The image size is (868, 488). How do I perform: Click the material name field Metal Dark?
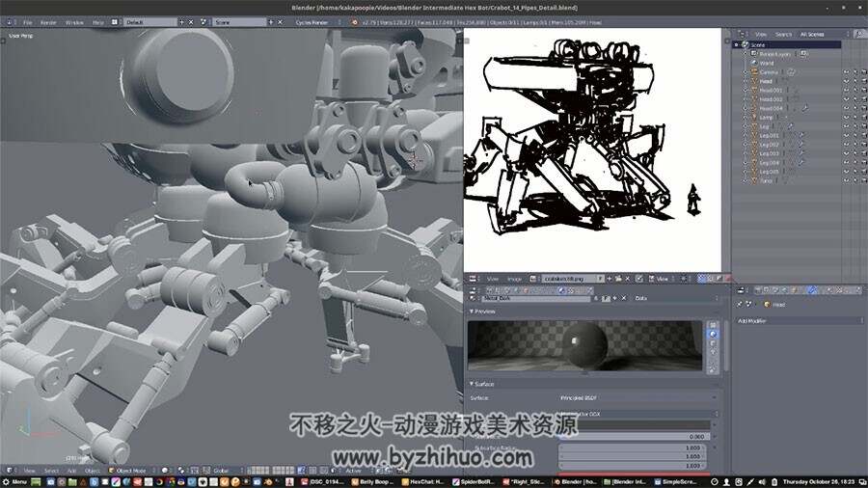click(x=536, y=298)
